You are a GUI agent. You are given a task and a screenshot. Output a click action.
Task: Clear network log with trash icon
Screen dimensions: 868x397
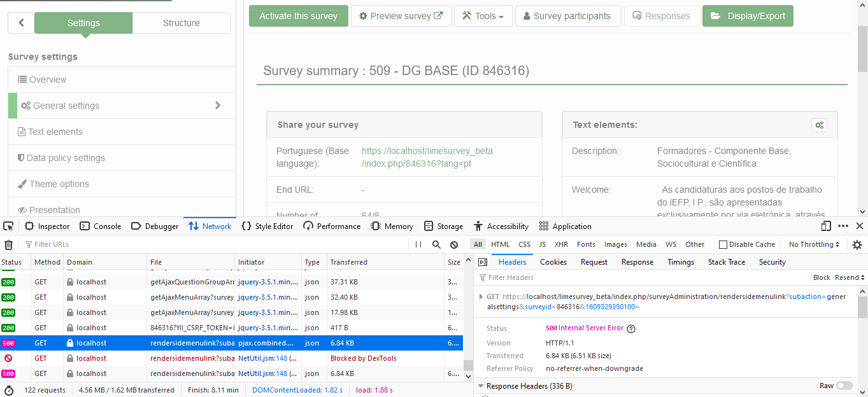pos(9,244)
